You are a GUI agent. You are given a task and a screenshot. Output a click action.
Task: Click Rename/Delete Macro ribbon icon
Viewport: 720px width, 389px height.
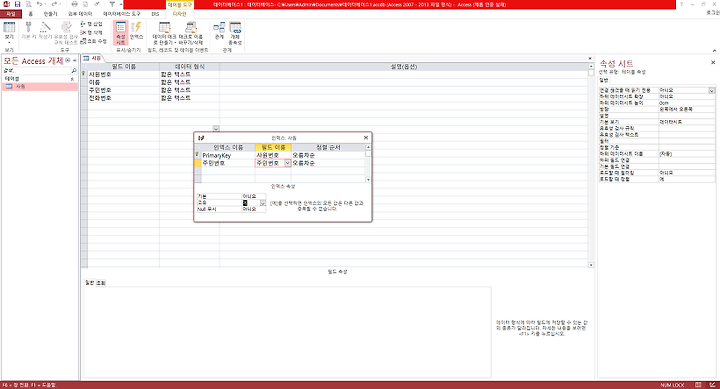pyautogui.click(x=191, y=33)
